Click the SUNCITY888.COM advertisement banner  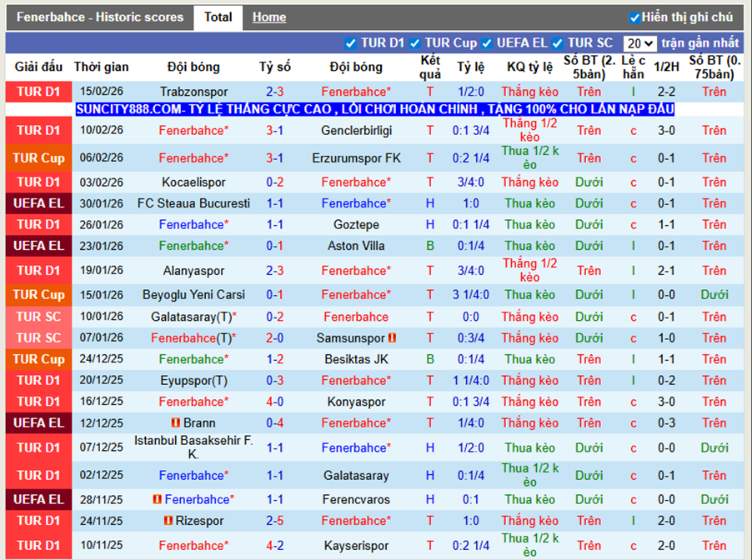[375, 109]
